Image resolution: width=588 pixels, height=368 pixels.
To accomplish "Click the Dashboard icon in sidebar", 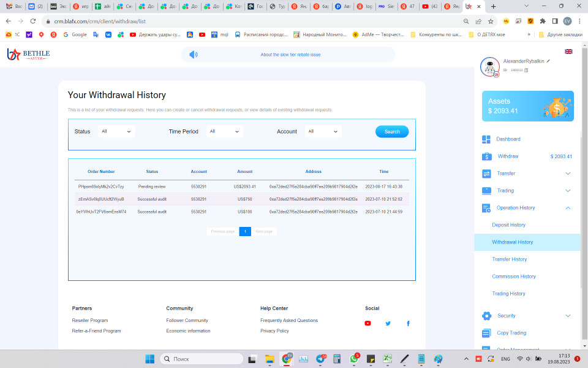I will pos(486,139).
